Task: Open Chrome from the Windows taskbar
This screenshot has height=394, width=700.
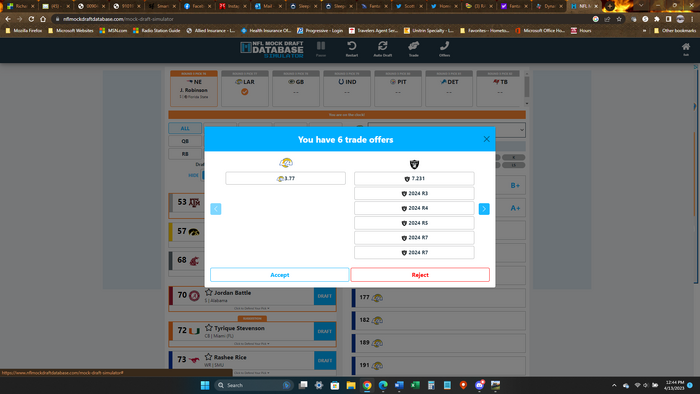Action: 367,385
